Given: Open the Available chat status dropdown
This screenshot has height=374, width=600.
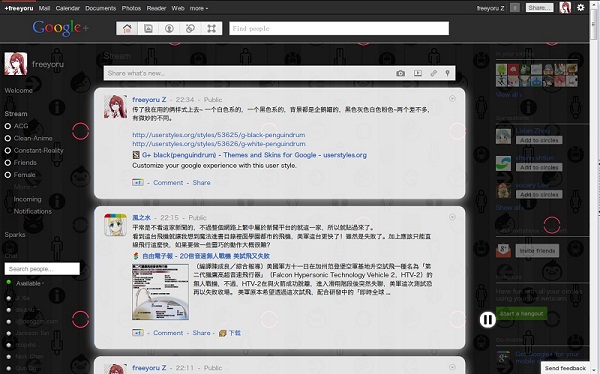Looking at the screenshot, I should (29, 283).
